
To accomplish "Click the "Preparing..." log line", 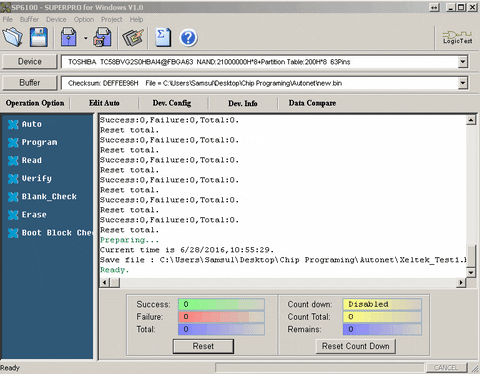I will click(x=129, y=240).
